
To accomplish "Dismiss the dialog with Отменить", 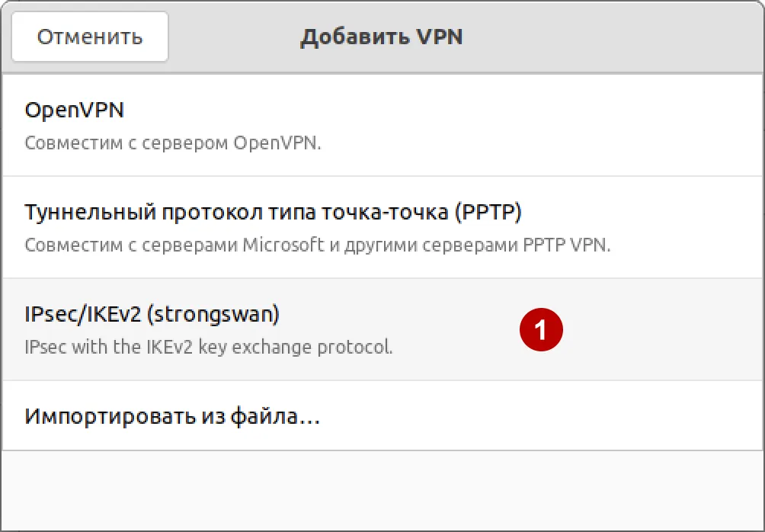I will click(x=89, y=36).
